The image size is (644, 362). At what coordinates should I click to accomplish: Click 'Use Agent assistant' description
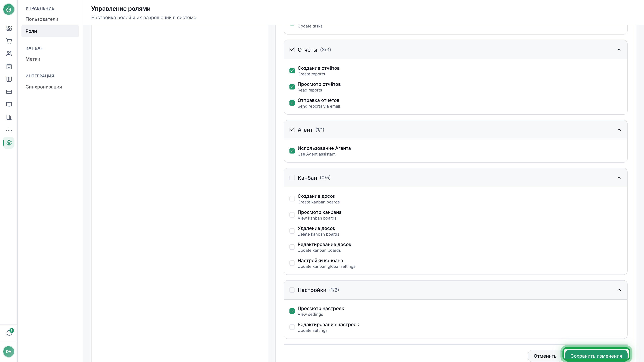click(316, 154)
